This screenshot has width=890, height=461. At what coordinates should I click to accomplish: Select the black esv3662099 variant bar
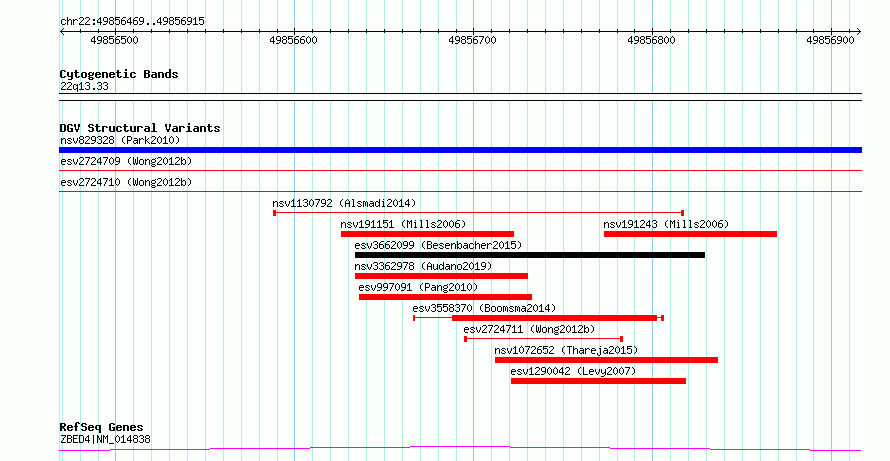tap(530, 255)
